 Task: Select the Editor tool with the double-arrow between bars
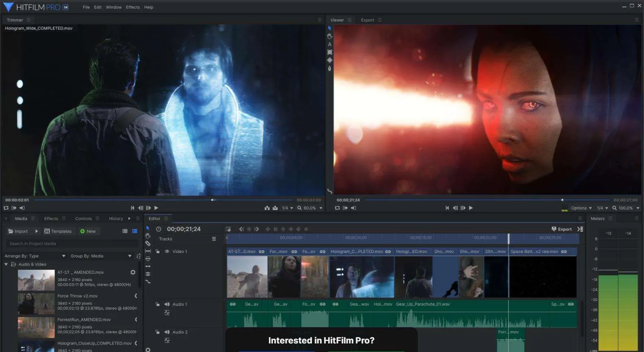coord(148,251)
